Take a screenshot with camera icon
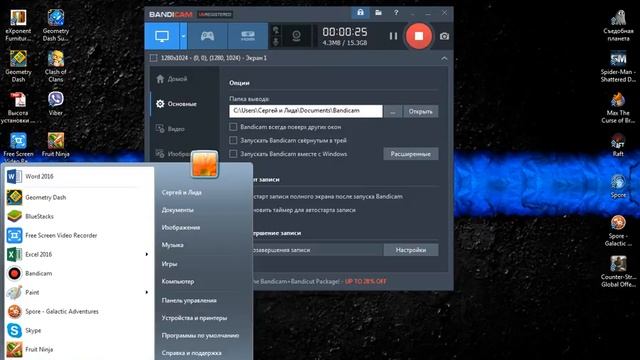The image size is (640, 360). pos(444,36)
